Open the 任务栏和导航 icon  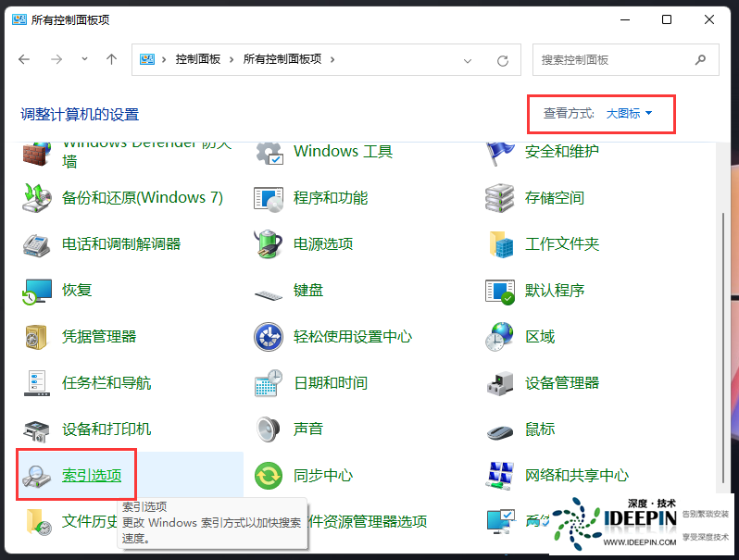[37, 383]
